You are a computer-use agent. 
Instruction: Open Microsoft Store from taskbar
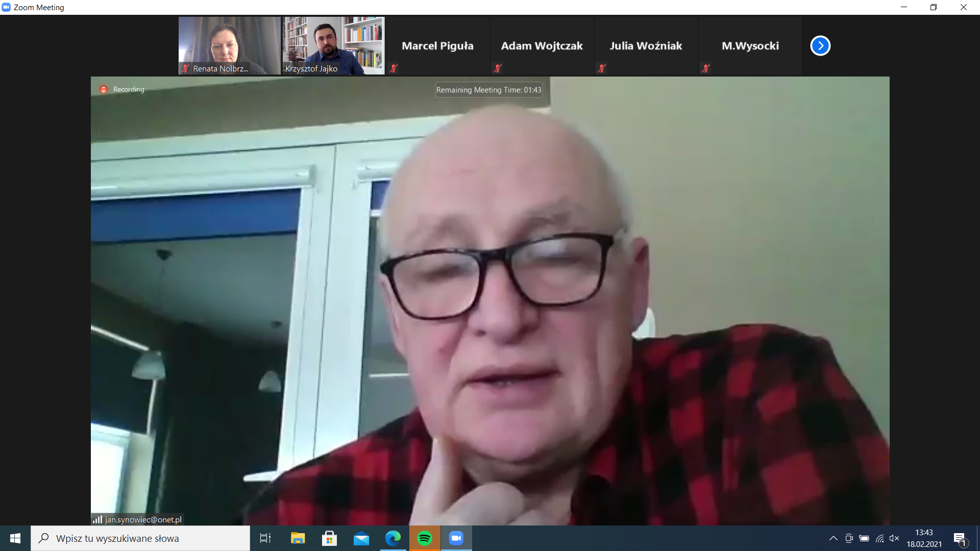click(329, 538)
